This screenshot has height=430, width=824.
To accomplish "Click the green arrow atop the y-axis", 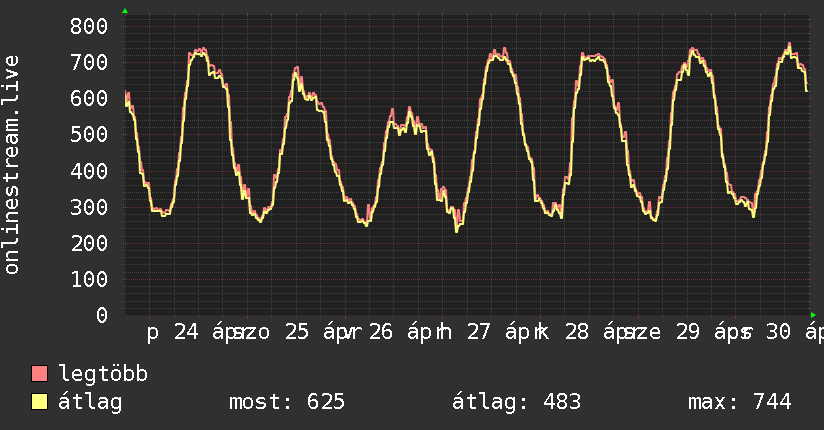I will (125, 11).
